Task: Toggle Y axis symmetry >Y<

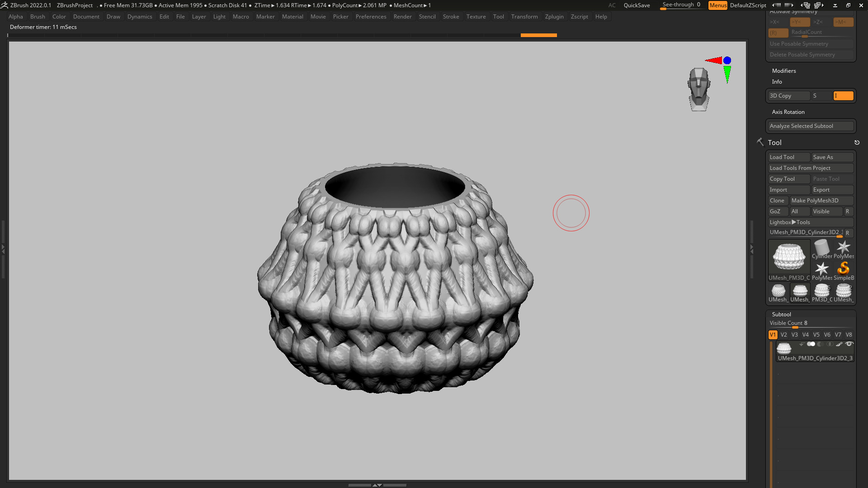Action: click(800, 22)
